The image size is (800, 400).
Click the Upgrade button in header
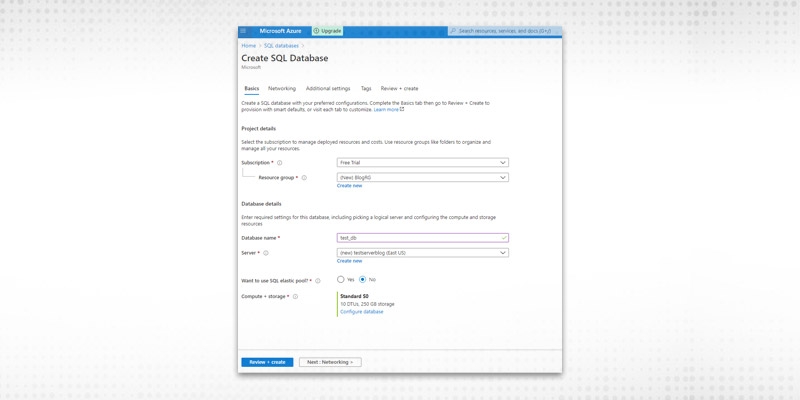point(327,31)
